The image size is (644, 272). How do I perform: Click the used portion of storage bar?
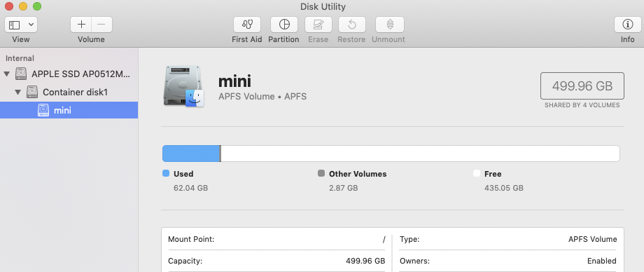click(191, 154)
